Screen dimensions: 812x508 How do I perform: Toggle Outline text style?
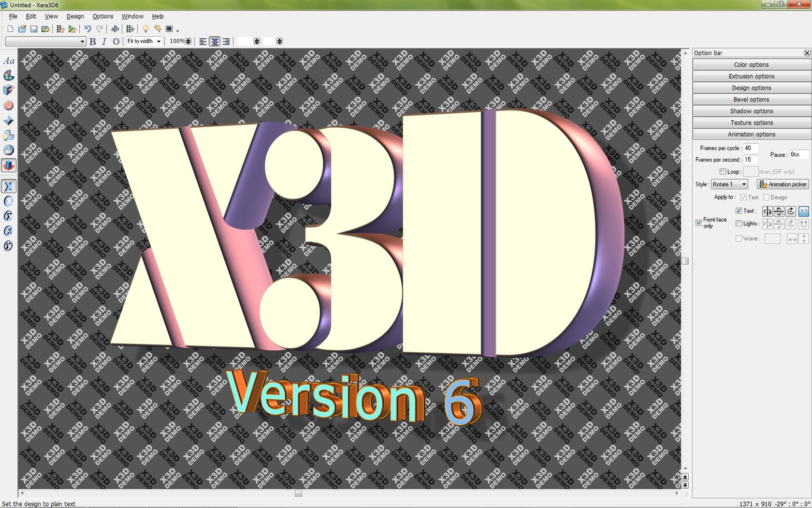click(116, 42)
